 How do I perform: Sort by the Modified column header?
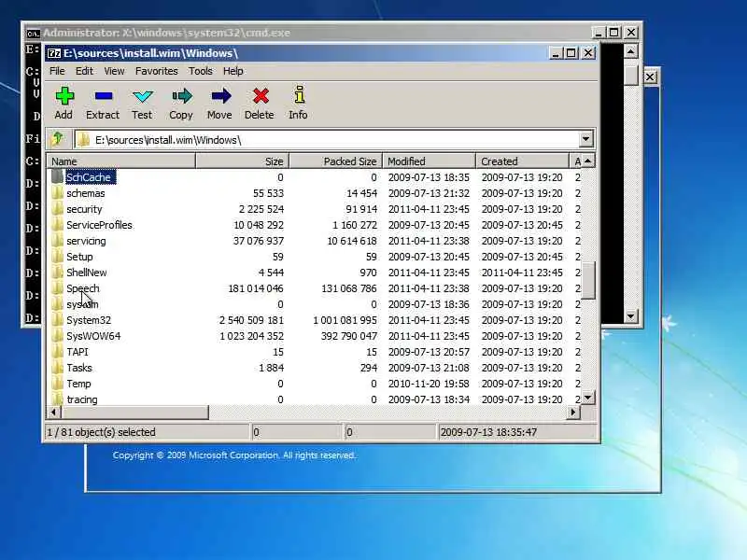click(430, 161)
